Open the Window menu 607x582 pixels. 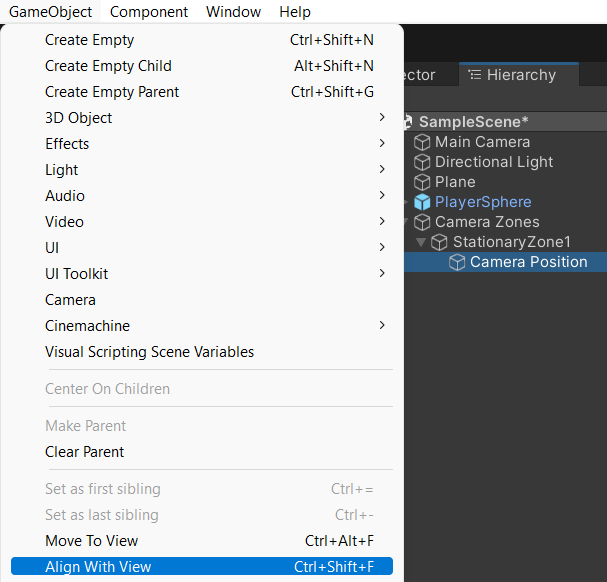tap(233, 12)
